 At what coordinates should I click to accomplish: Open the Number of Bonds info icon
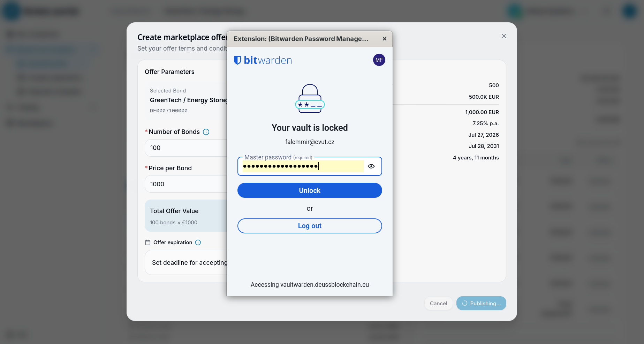coord(206,132)
